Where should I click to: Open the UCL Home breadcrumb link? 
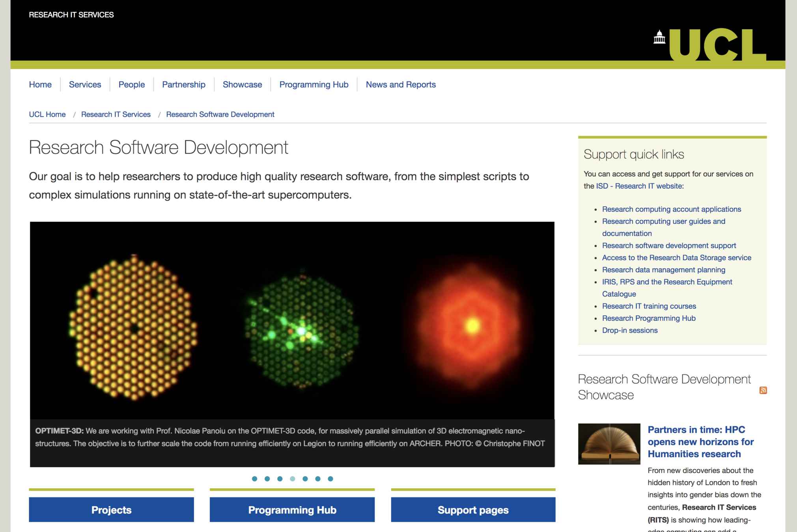pos(47,114)
